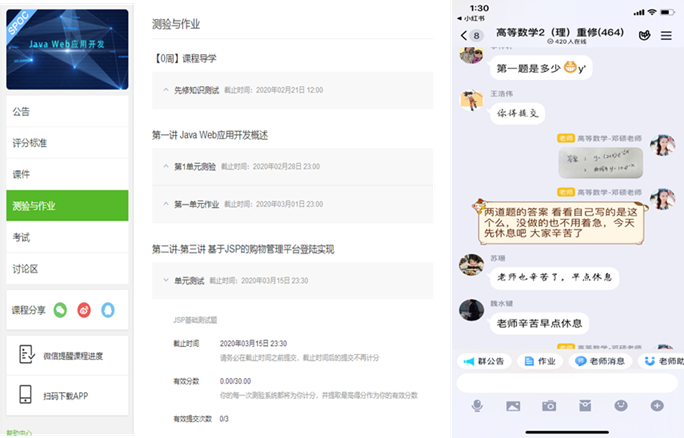
Task: Open the emoji smiley picker
Action: [x=621, y=406]
